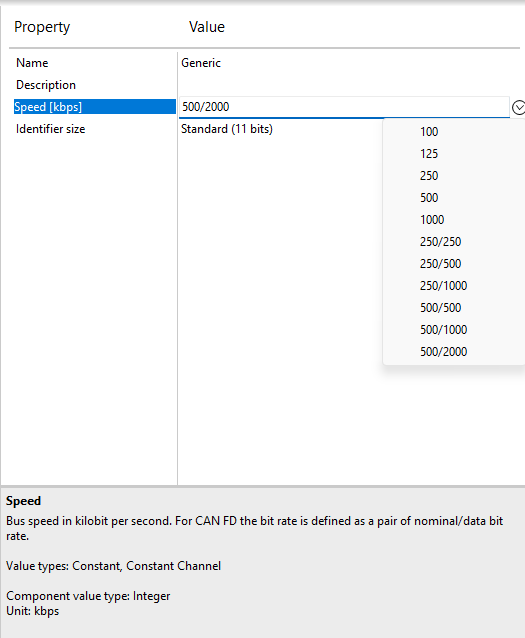
Task: Pick the 250/500 bit rate entry
Action: pyautogui.click(x=454, y=264)
